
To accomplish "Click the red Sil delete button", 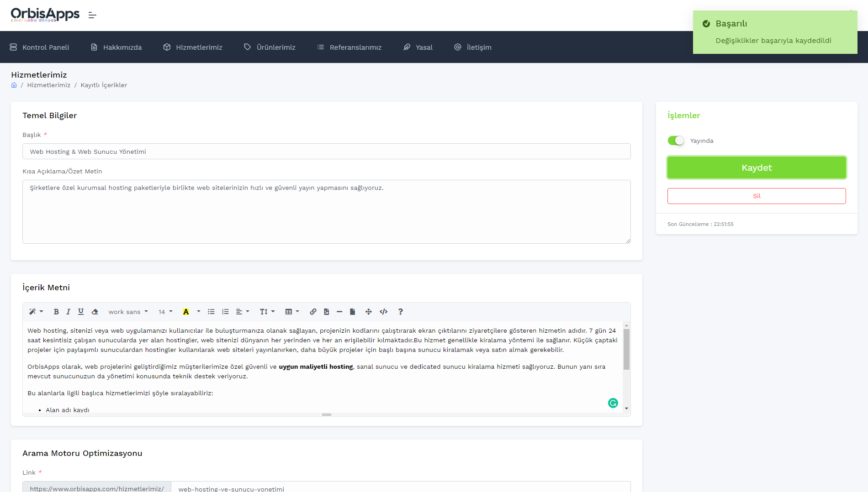I will pos(757,196).
